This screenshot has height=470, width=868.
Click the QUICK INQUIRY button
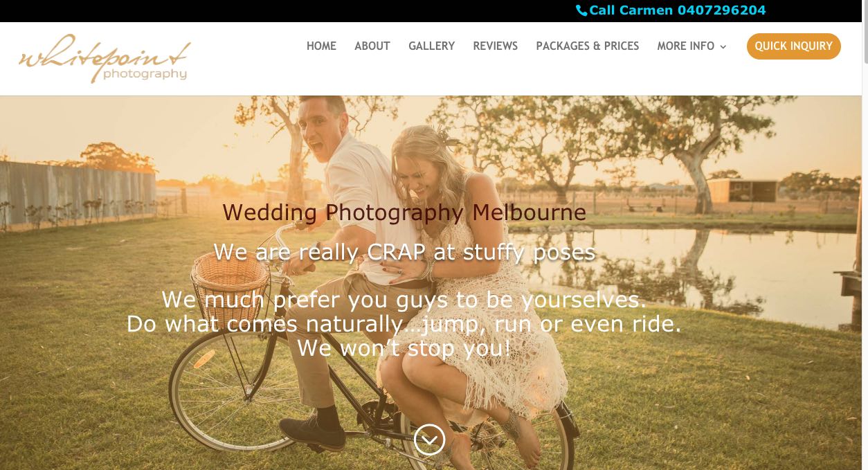tap(793, 46)
